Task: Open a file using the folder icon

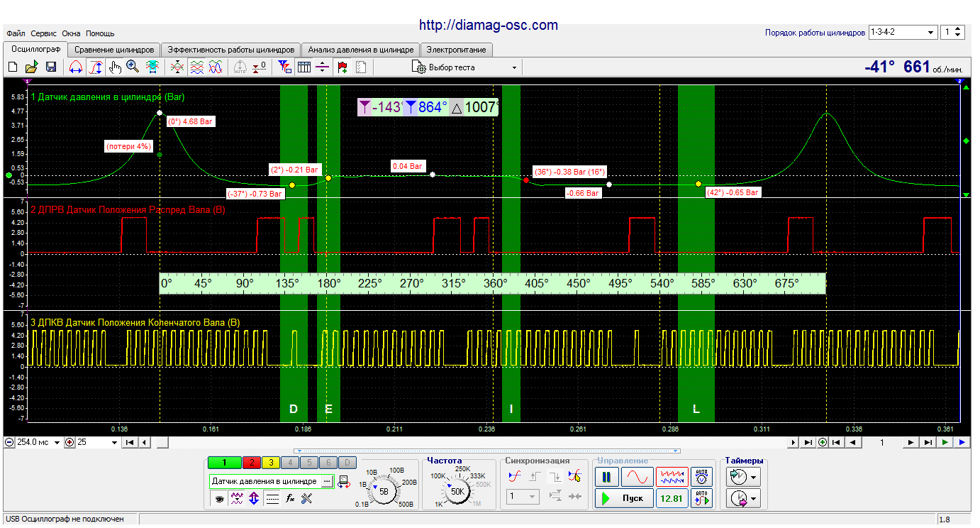Action: coord(32,67)
